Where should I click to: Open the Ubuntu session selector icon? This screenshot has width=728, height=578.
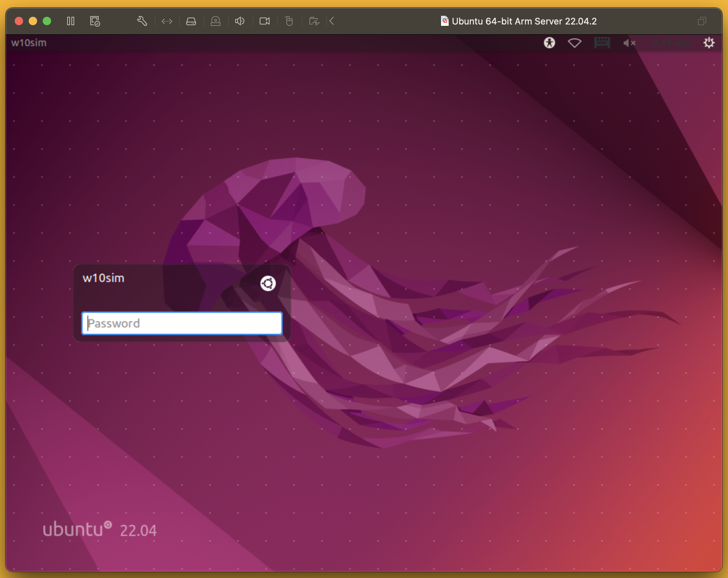coord(268,283)
